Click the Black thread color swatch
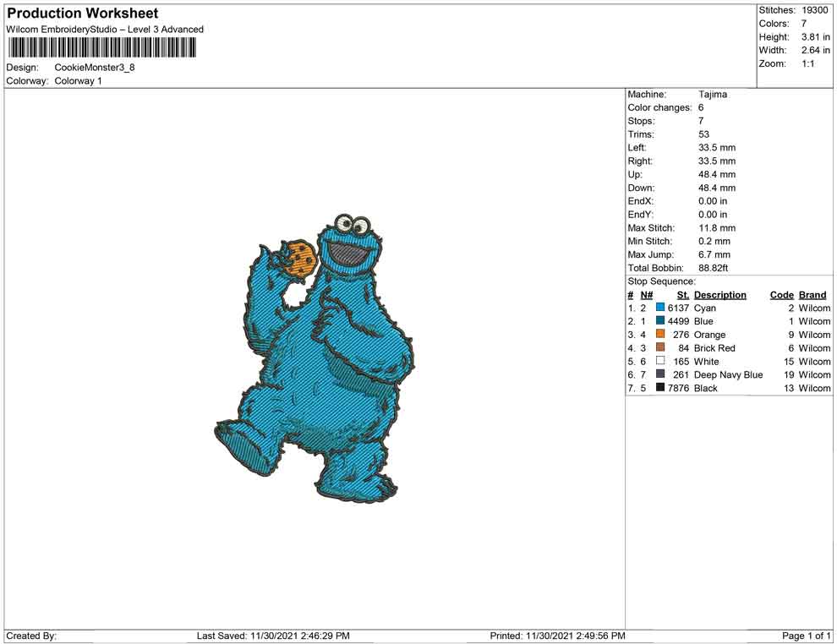 [660, 387]
